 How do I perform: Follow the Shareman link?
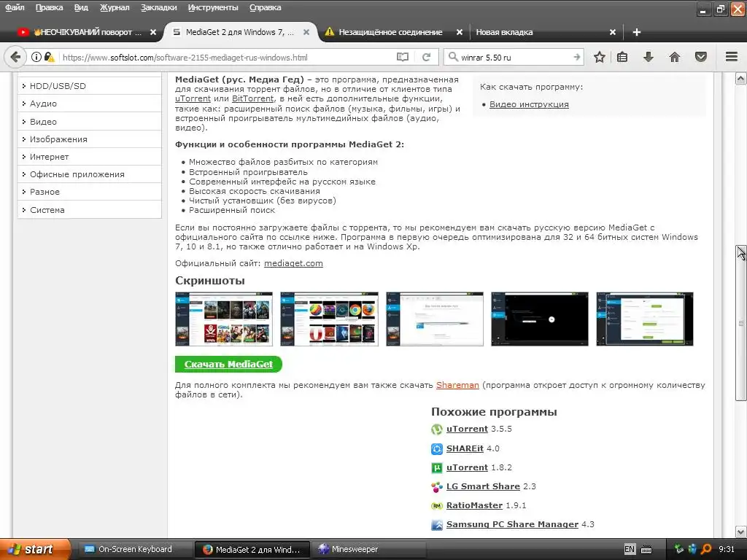pyautogui.click(x=457, y=385)
